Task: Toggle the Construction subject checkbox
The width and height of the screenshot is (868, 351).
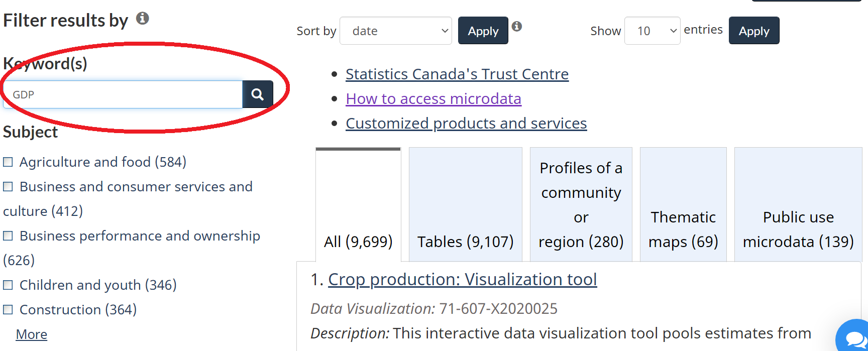Action: 8,310
